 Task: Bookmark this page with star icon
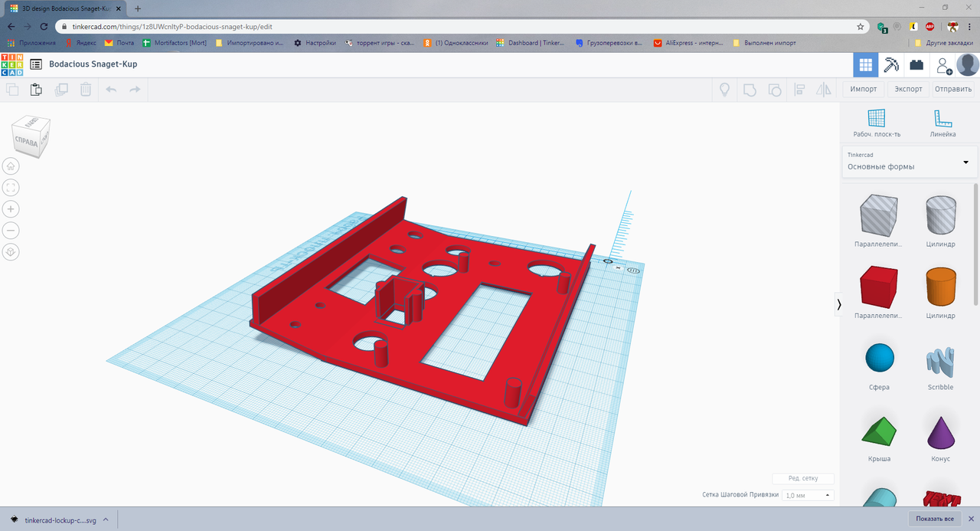click(860, 26)
